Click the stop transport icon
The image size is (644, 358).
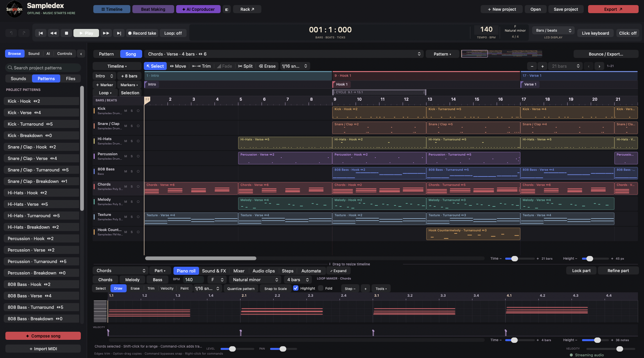[66, 33]
